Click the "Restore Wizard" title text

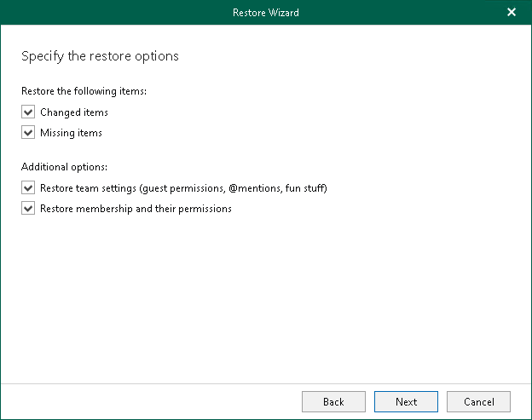(265, 13)
